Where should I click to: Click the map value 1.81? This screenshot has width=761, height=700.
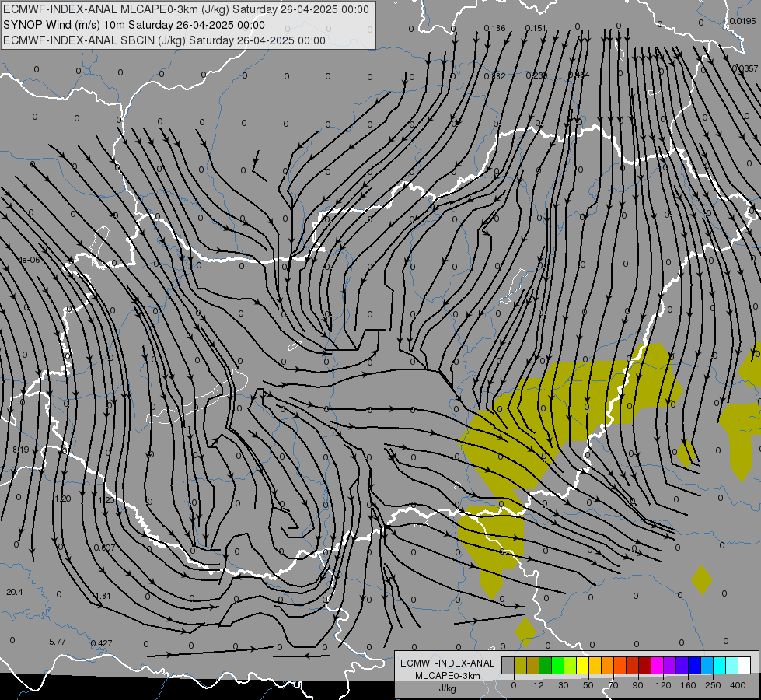pyautogui.click(x=103, y=596)
